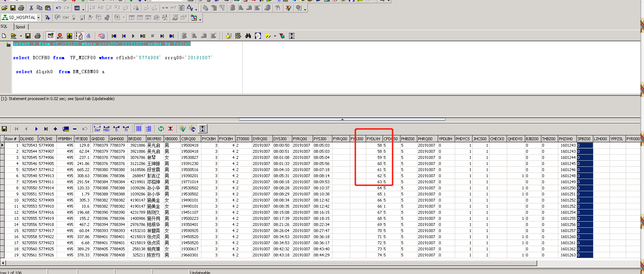Screen dimensions: 644x274
Task: Click the FYDLXH column header
Action: coord(373,139)
